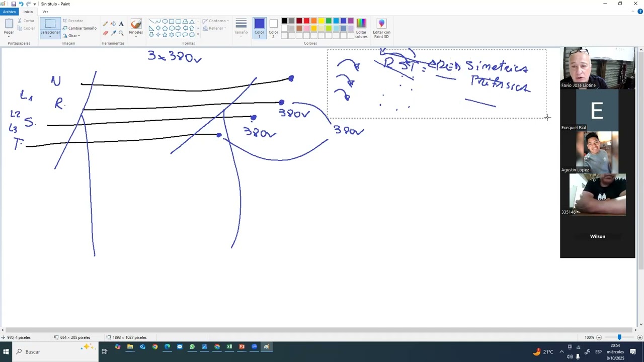This screenshot has height=362, width=644.
Task: Select the Text tool
Action: tap(121, 24)
